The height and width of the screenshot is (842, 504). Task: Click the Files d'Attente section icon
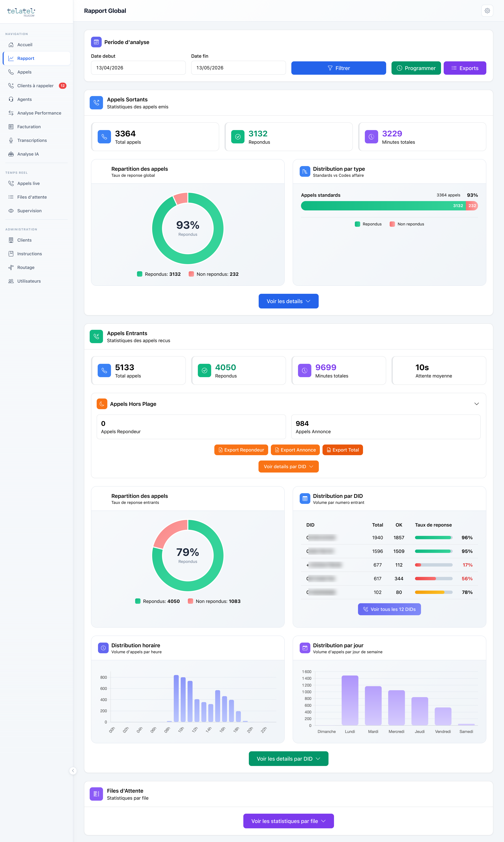pos(96,794)
